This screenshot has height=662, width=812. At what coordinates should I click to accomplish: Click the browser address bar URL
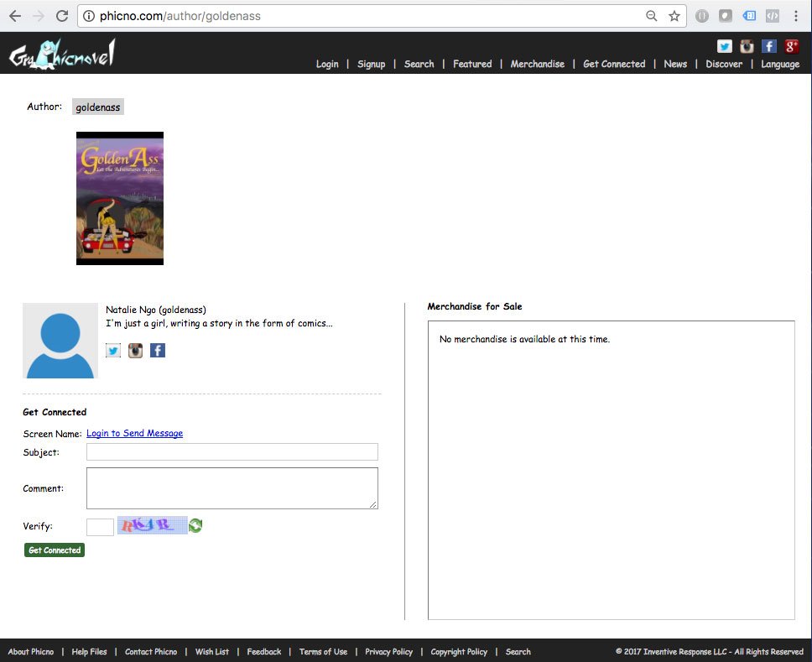click(180, 16)
